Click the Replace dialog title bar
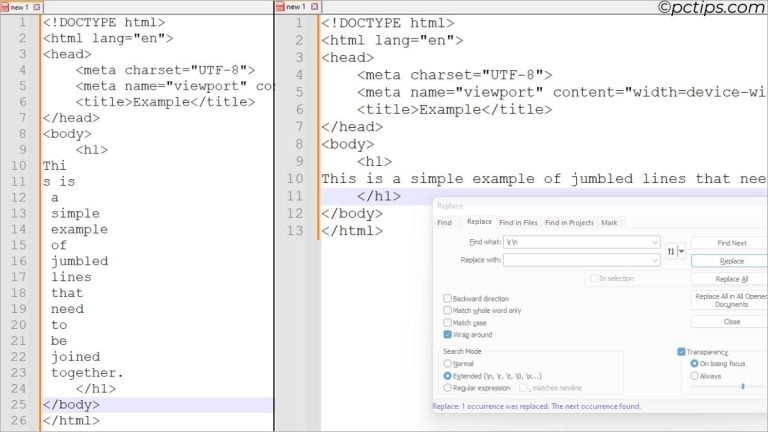 (x=600, y=206)
